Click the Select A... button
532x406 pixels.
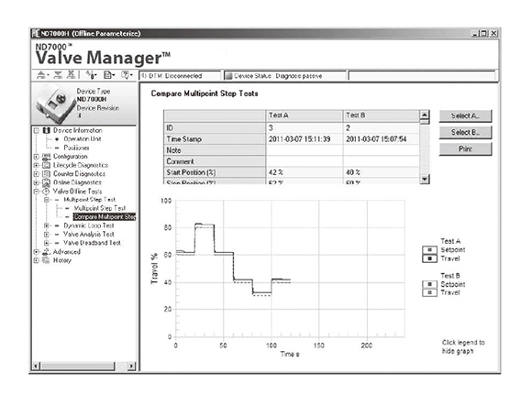[x=465, y=115]
